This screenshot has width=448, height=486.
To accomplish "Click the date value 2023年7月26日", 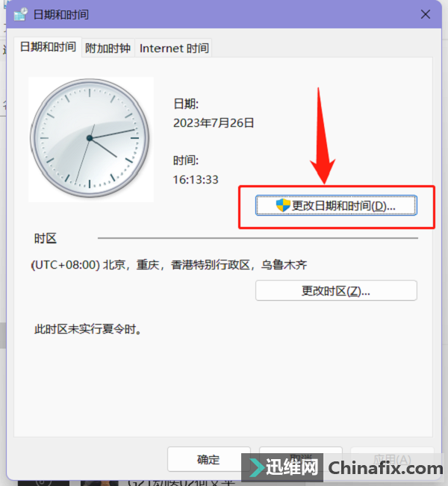I will (214, 123).
